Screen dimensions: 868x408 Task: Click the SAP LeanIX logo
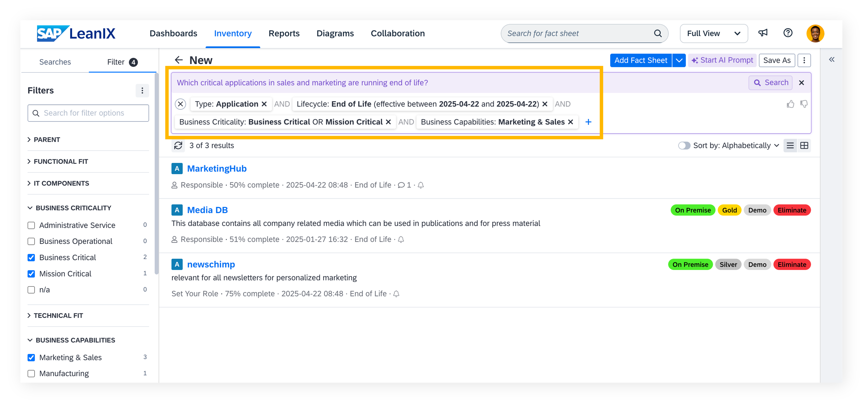pos(76,33)
